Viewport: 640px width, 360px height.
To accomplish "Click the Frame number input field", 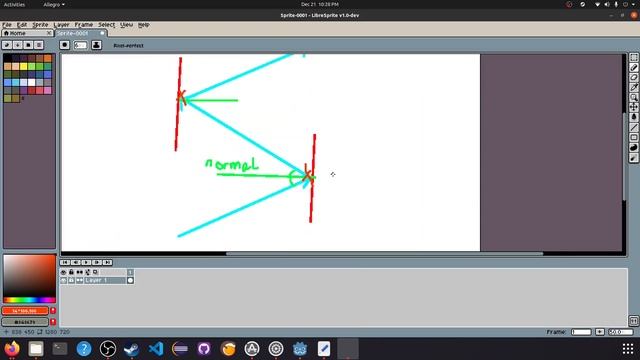I will (581, 332).
